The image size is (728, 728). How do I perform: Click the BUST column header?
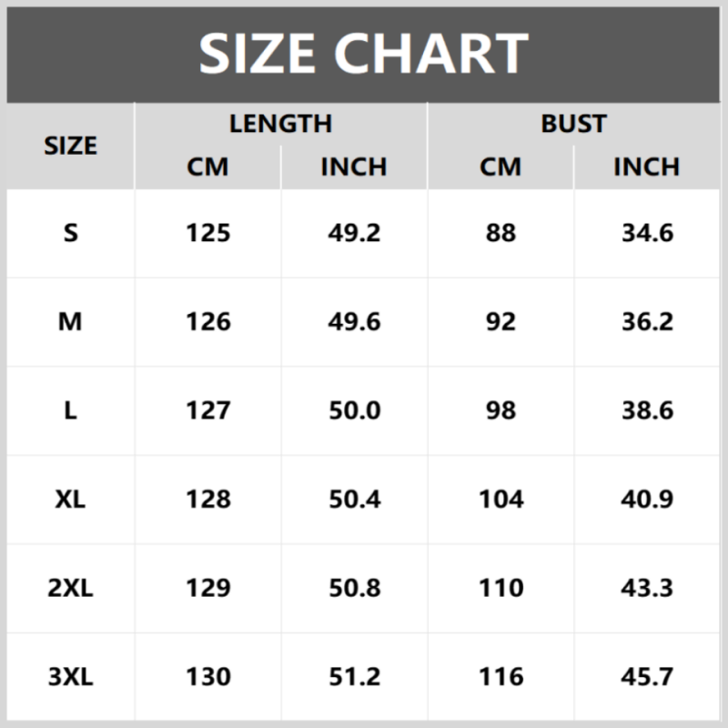(573, 124)
